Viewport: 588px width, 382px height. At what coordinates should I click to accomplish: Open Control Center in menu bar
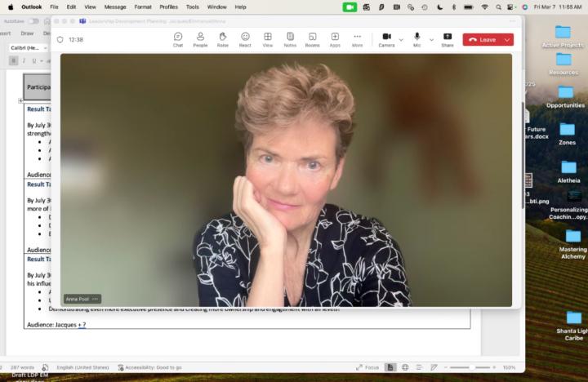click(x=510, y=7)
